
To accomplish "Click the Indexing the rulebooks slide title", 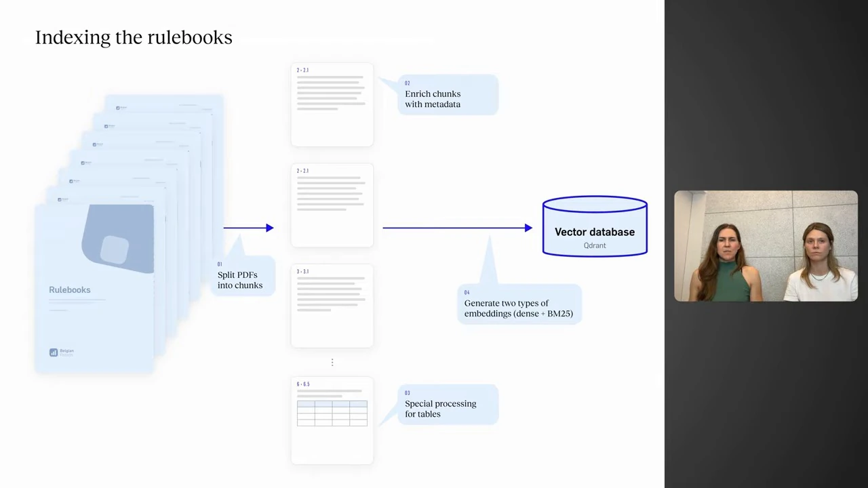I will click(x=134, y=37).
